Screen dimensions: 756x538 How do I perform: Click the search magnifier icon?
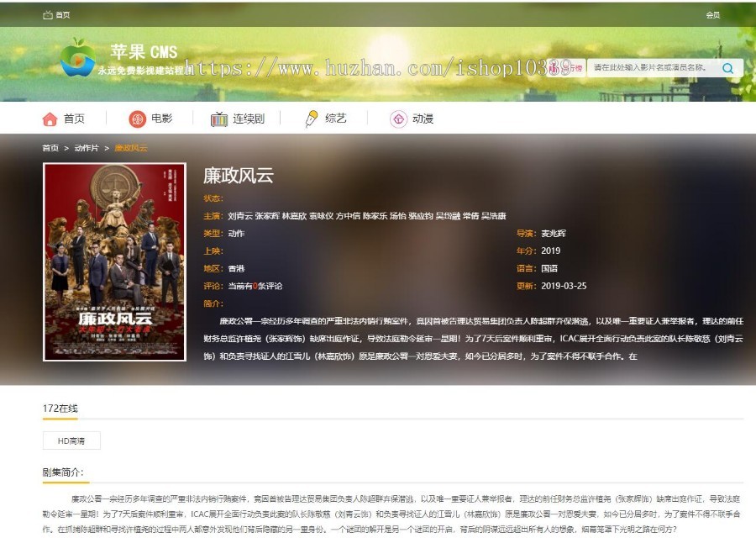point(727,68)
